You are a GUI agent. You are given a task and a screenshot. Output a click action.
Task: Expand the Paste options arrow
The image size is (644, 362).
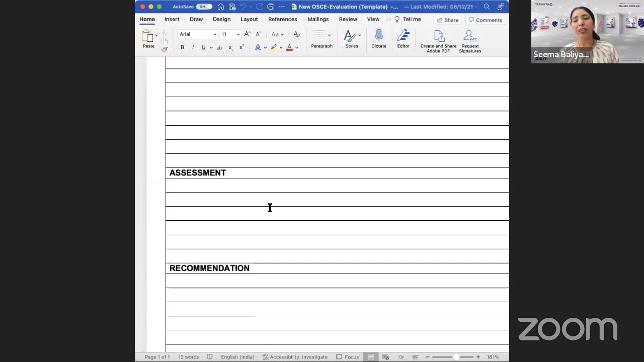[x=156, y=35]
